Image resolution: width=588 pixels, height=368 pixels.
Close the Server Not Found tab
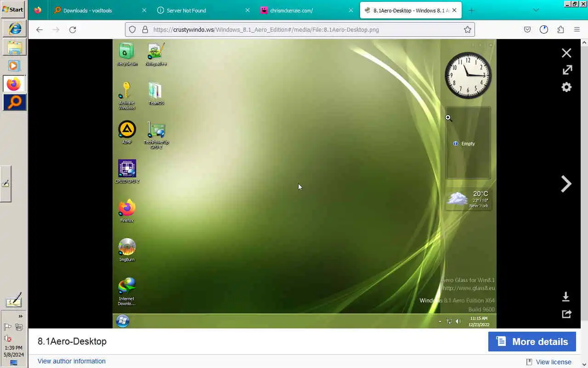pos(248,10)
